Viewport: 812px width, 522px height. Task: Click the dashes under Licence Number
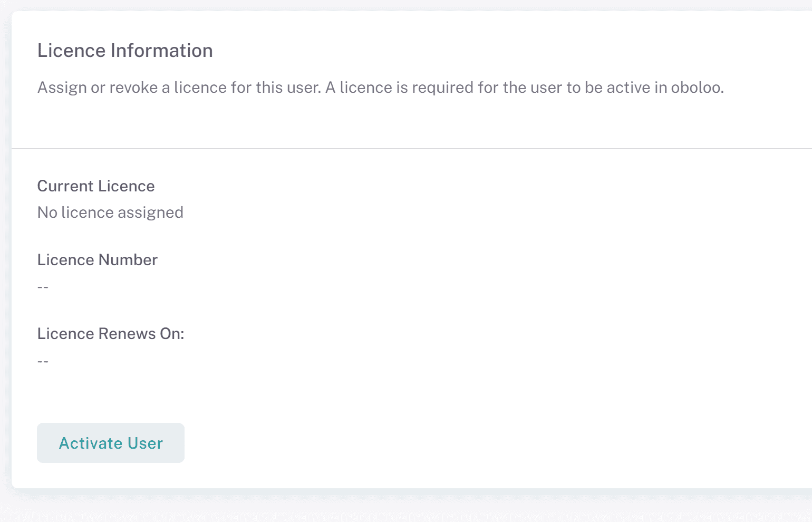pyautogui.click(x=43, y=287)
